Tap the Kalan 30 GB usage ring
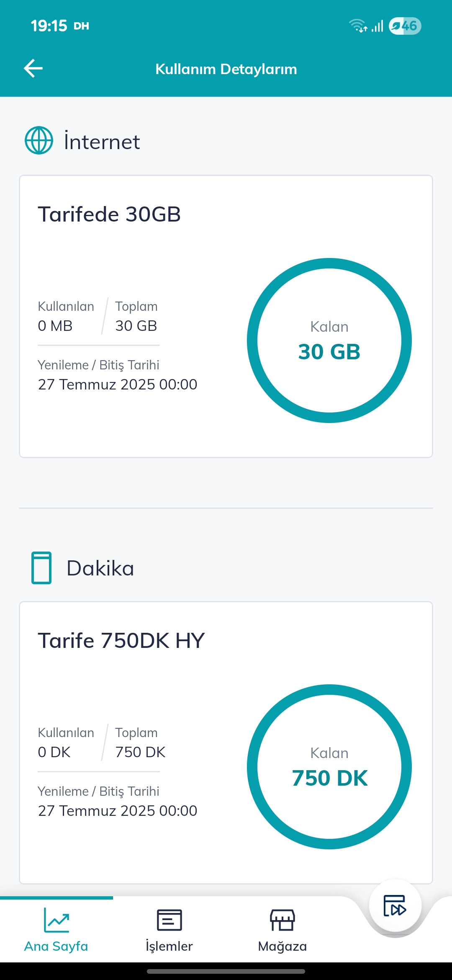This screenshot has height=980, width=452. (x=329, y=340)
